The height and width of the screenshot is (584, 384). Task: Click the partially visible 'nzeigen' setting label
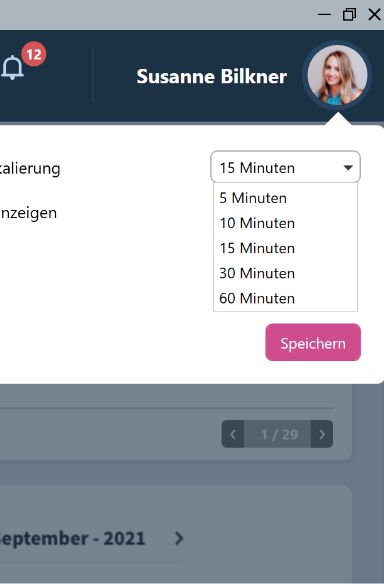[28, 213]
